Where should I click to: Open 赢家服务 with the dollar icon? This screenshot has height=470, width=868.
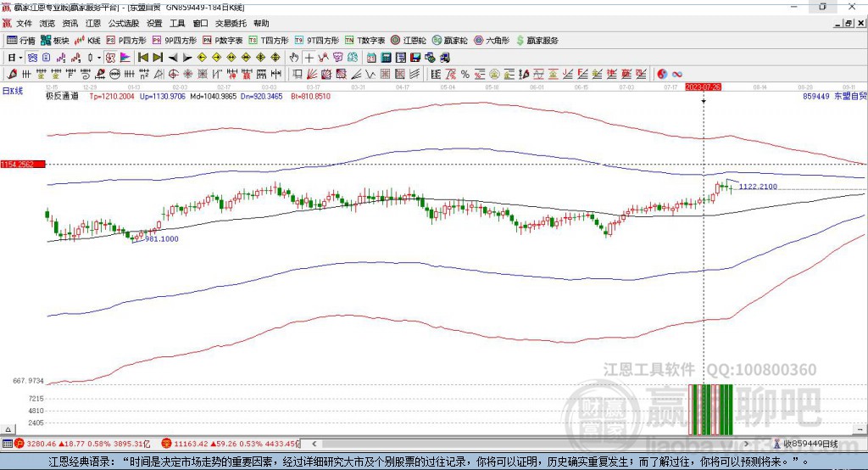pos(537,41)
